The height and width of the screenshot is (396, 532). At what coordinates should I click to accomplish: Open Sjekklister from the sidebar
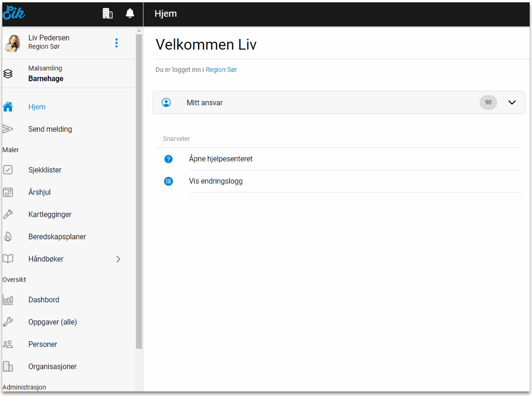[45, 170]
